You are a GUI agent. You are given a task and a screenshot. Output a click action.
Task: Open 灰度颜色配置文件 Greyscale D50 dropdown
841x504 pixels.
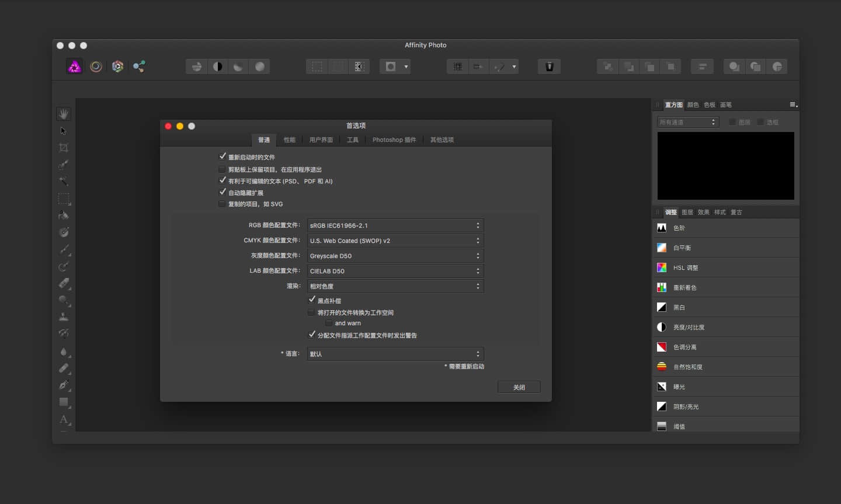[395, 256]
